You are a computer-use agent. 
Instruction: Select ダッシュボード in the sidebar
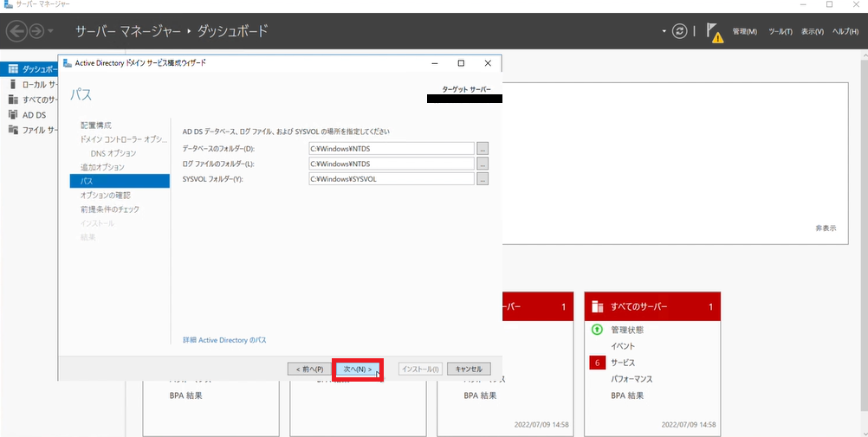click(29, 69)
